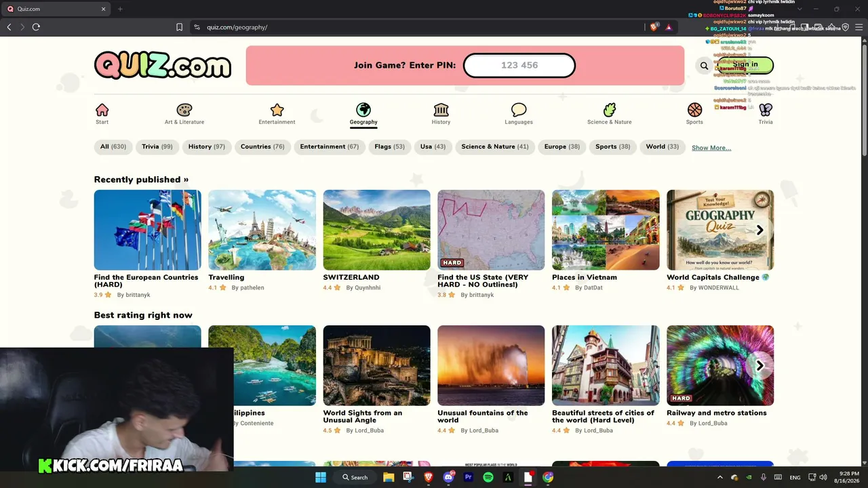The height and width of the screenshot is (488, 868).
Task: Filter by Science & Nature (41) tag
Action: point(494,147)
